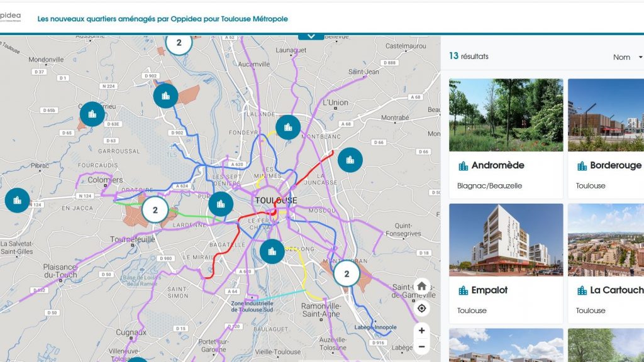Click the L'Union label on map
The width and height of the screenshot is (644, 362).
point(336,102)
